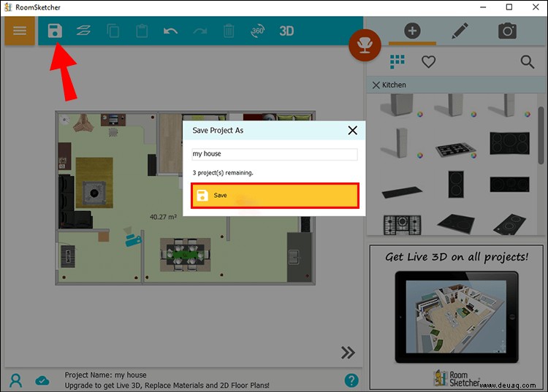Open the levels layers icon
This screenshot has width=548, height=392.
click(x=83, y=31)
